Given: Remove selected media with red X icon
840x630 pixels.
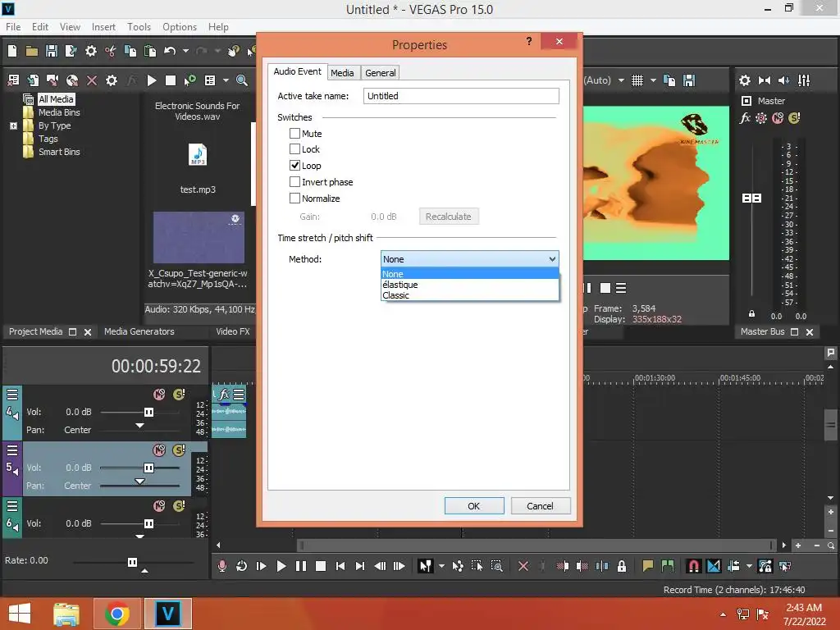Looking at the screenshot, I should coord(92,80).
